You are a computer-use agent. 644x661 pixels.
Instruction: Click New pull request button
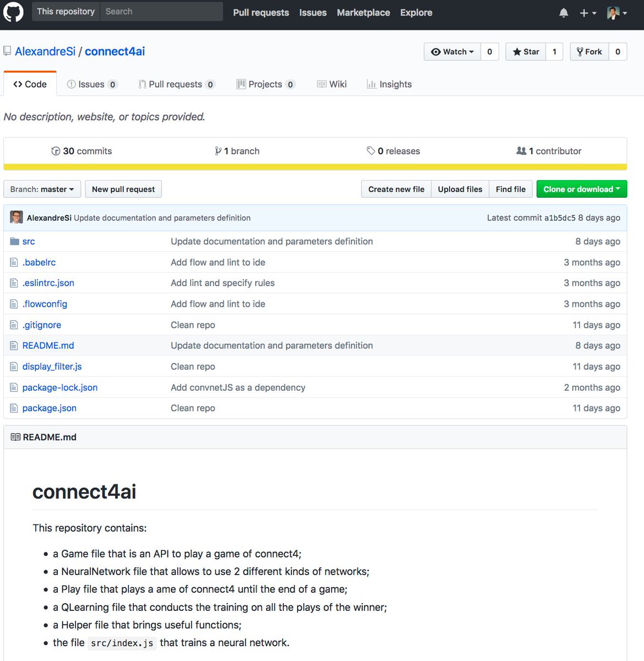[123, 189]
